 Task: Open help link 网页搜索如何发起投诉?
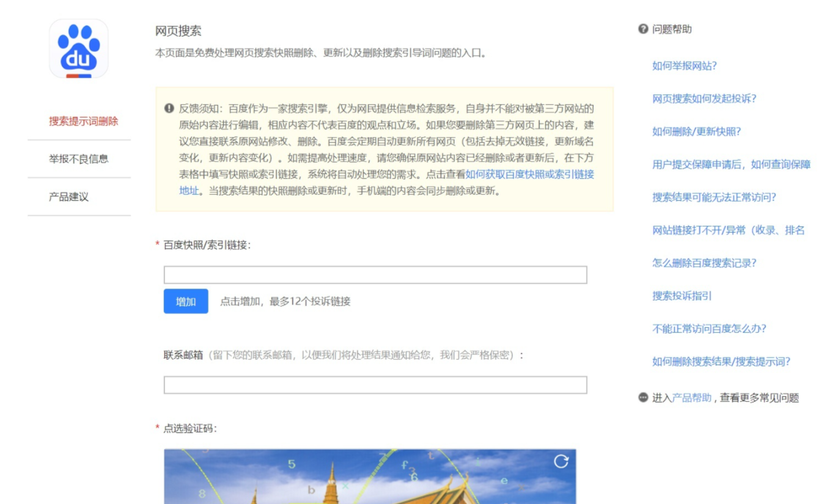[x=704, y=99]
